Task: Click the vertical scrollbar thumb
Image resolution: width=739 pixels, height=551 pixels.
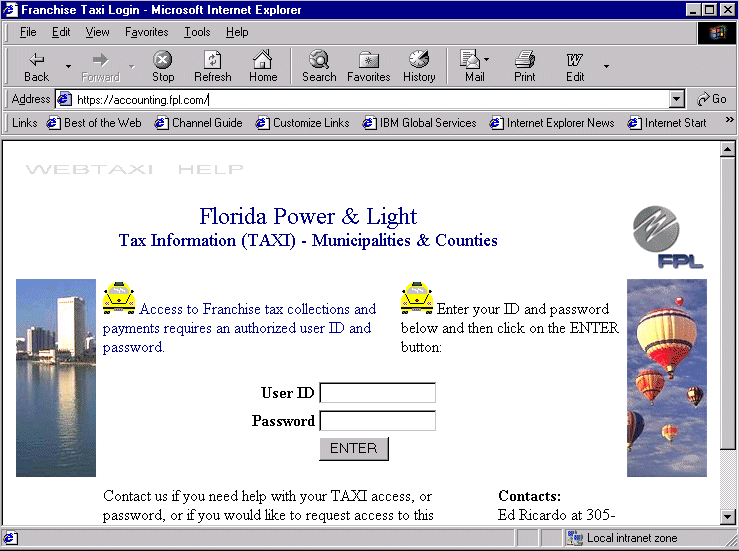Action: tap(727, 303)
